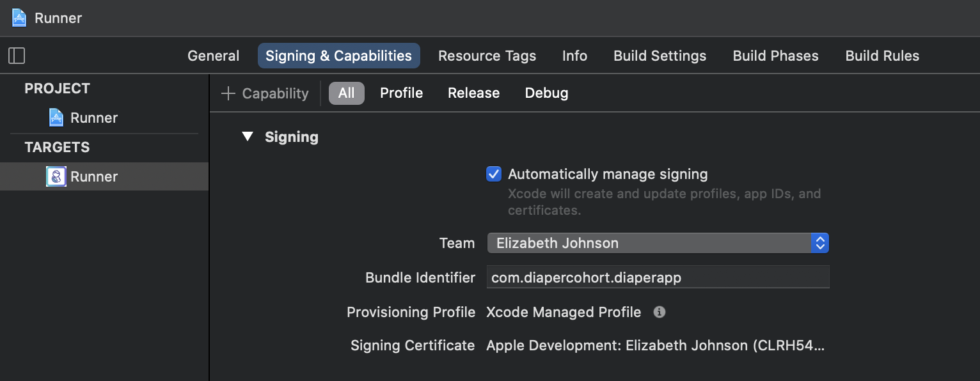Click the Runner icon under PROJECT
This screenshot has width=980, height=381.
tap(56, 118)
